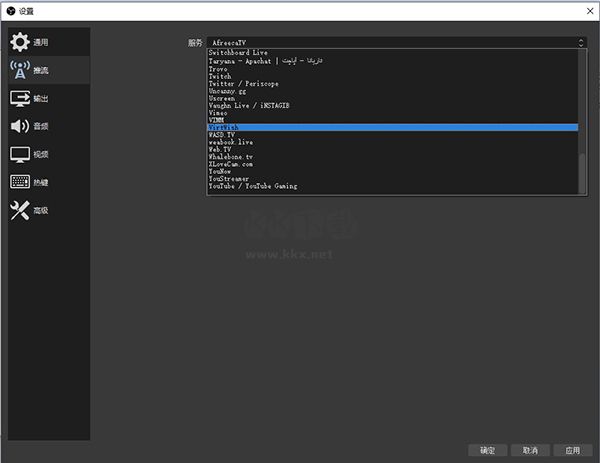Select YouNow in the service list
This screenshot has height=463, width=600.
coord(393,171)
